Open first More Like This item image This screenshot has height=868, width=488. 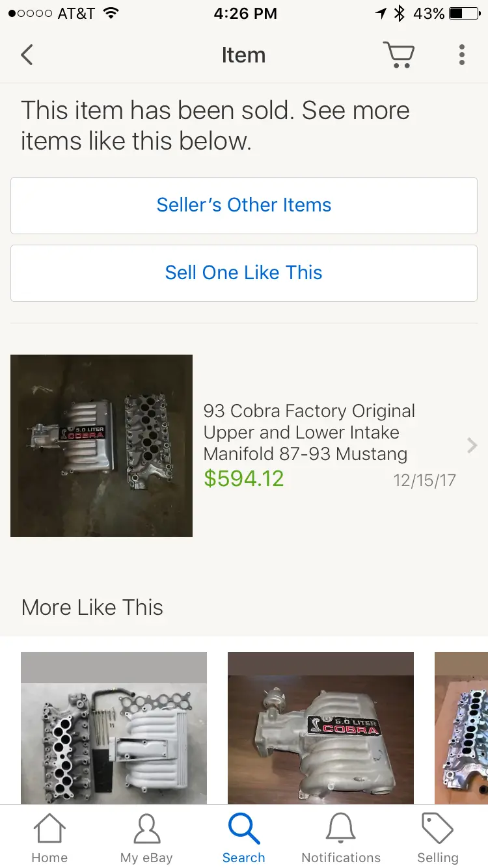[114, 728]
